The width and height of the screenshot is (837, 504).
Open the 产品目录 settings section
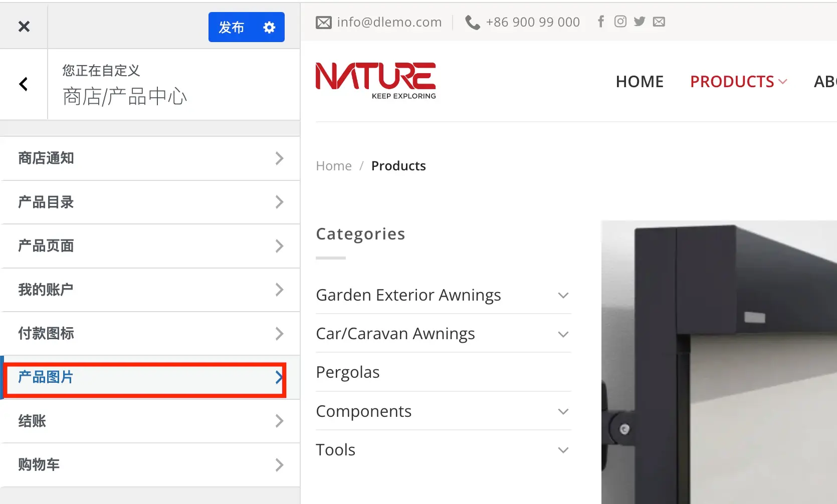pyautogui.click(x=150, y=202)
